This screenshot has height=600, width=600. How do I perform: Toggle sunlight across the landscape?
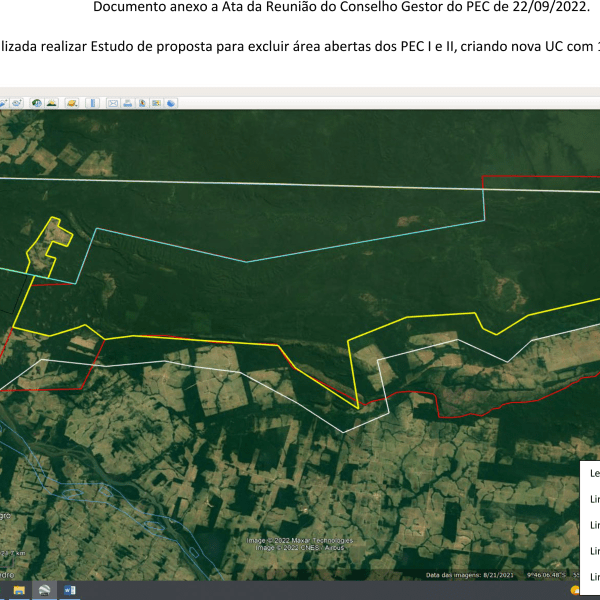(52, 102)
